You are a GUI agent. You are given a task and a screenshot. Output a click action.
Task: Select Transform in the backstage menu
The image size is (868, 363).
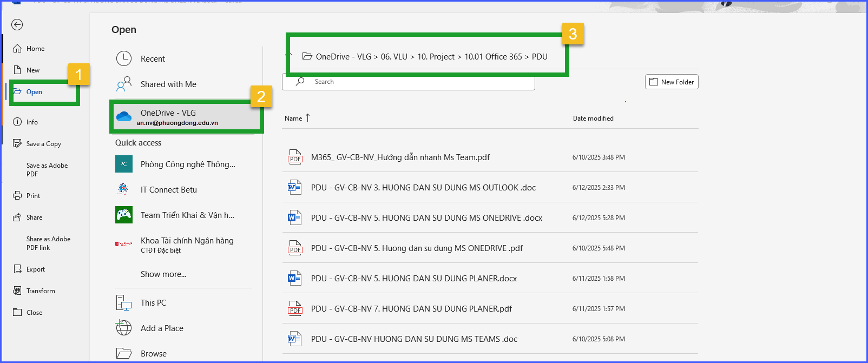tap(41, 291)
